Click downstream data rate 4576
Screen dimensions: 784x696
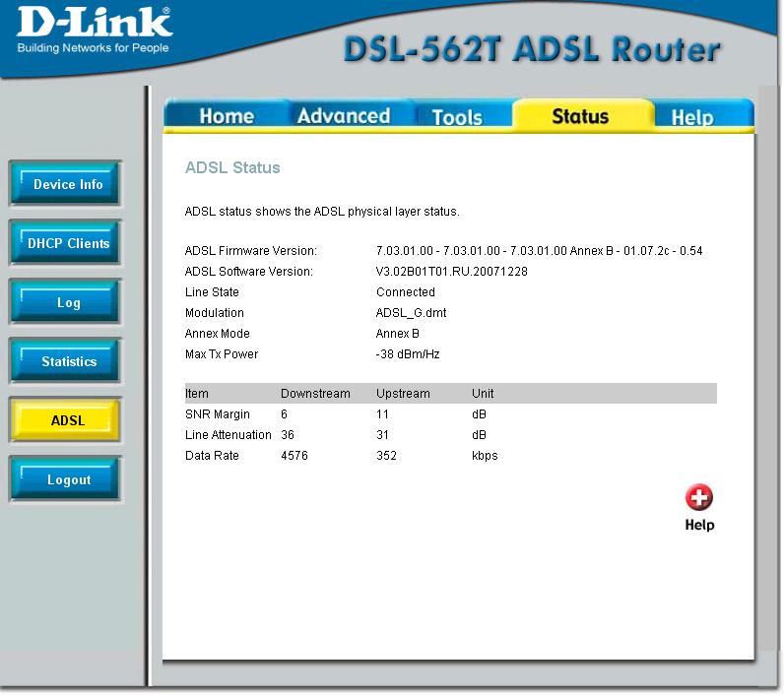294,456
